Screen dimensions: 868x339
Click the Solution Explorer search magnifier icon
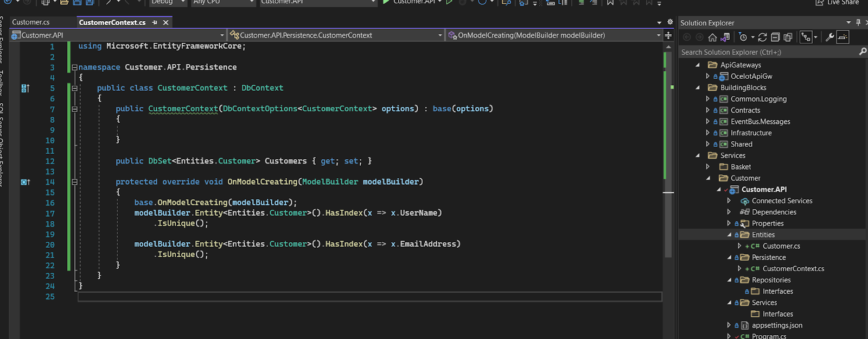(x=863, y=52)
